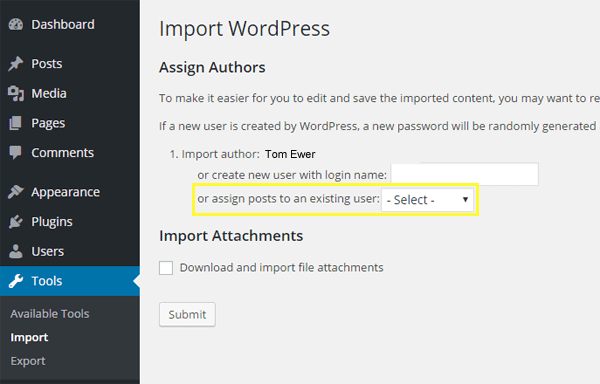
Task: Click the Posts pushpin icon
Action: [x=16, y=63]
